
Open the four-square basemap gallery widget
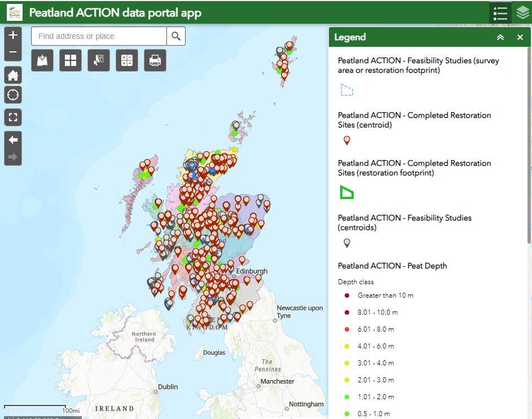(x=71, y=60)
